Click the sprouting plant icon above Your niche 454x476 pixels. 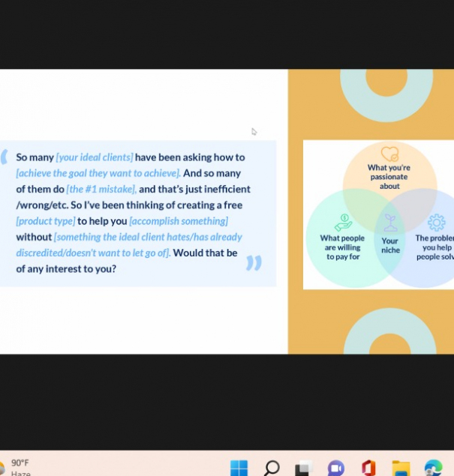[389, 223]
